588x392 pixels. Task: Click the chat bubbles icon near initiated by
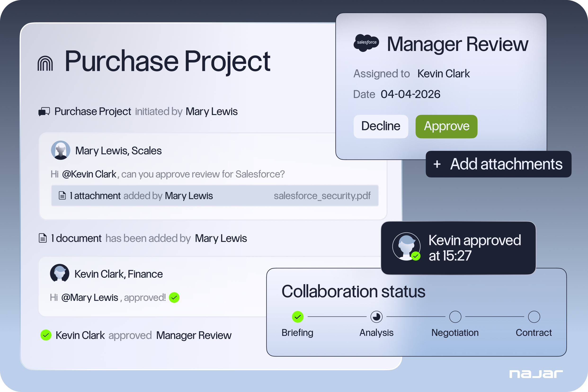pyautogui.click(x=44, y=111)
